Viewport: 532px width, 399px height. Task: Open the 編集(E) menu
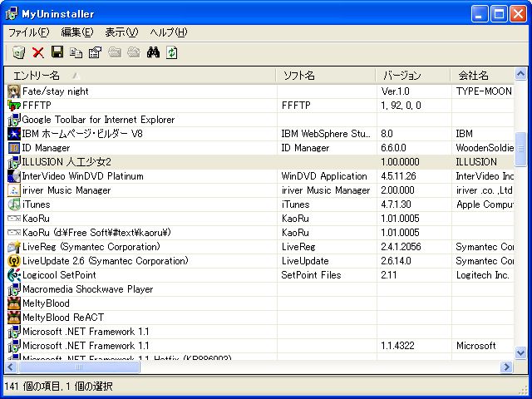tap(77, 32)
